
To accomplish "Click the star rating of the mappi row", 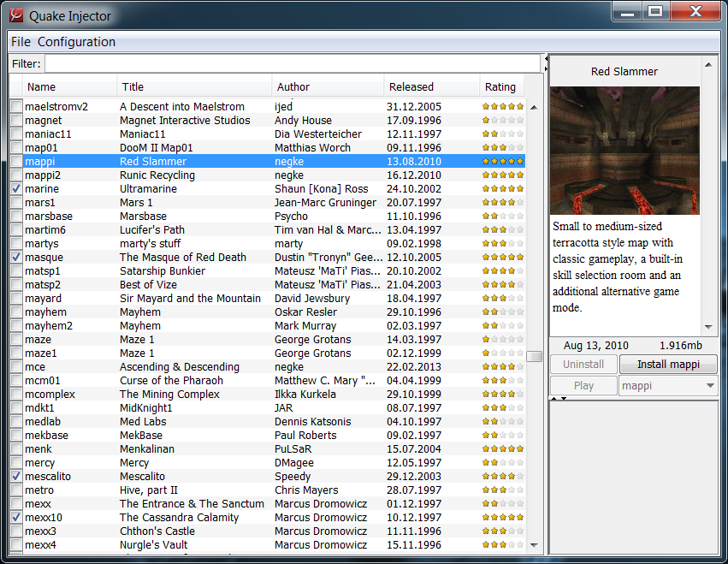I will (503, 161).
